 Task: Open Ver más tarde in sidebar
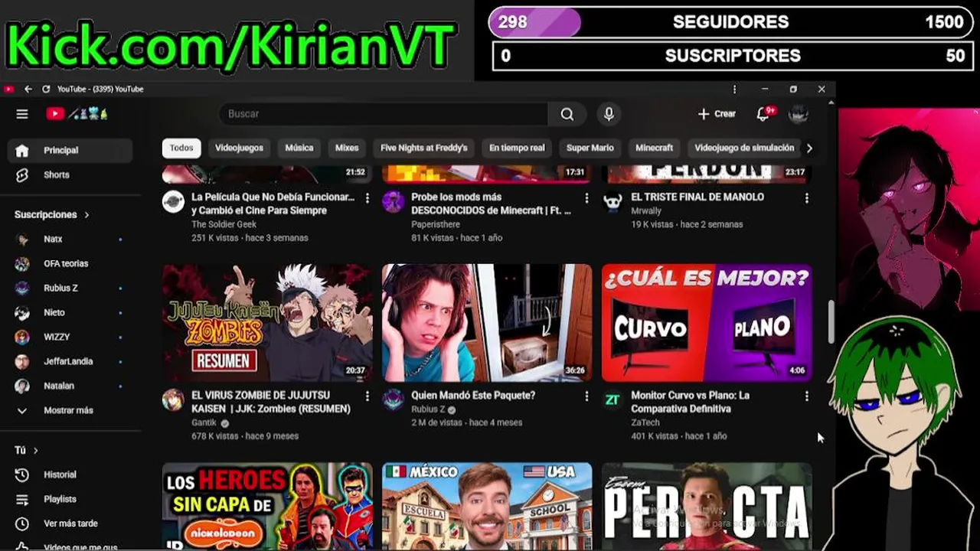(x=70, y=523)
